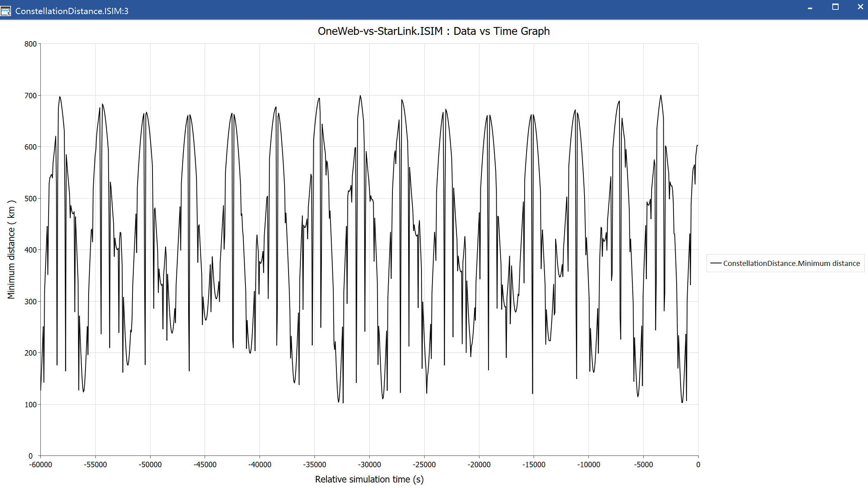Click the graph window icon in title bar
Image resolution: width=868 pixels, height=488 pixels.
tap(6, 11)
